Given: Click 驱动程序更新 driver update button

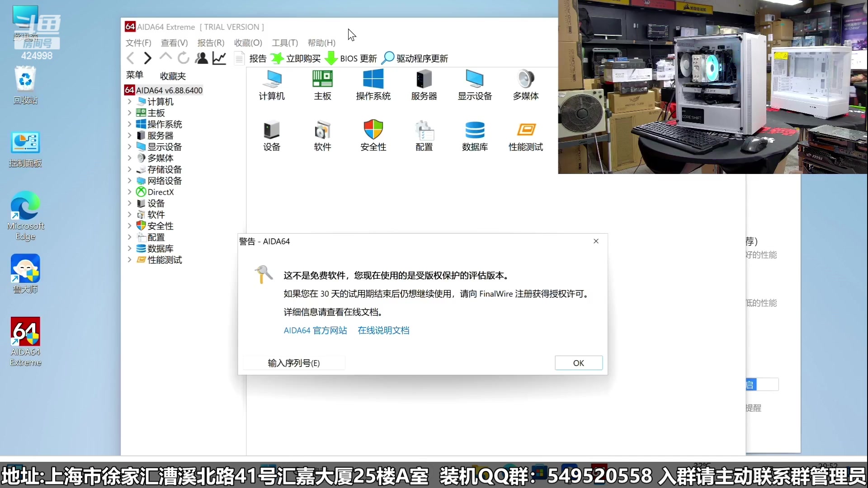Looking at the screenshot, I should pos(415,58).
